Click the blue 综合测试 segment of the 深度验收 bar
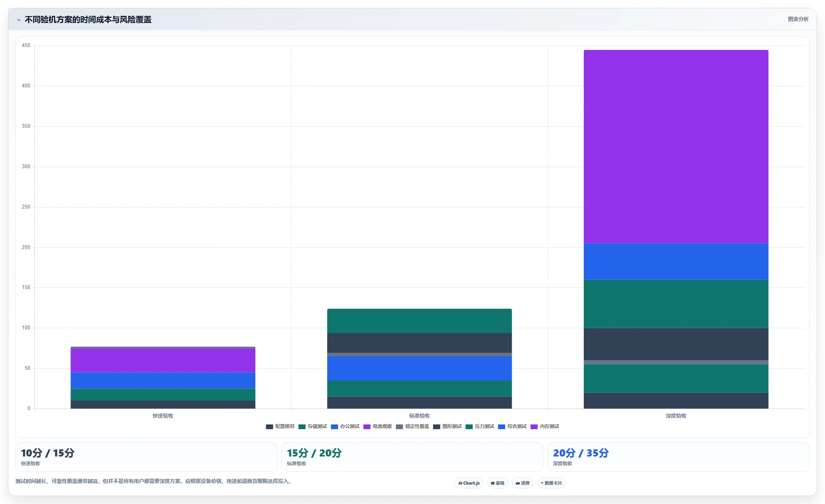The height and width of the screenshot is (504, 825). (676, 262)
